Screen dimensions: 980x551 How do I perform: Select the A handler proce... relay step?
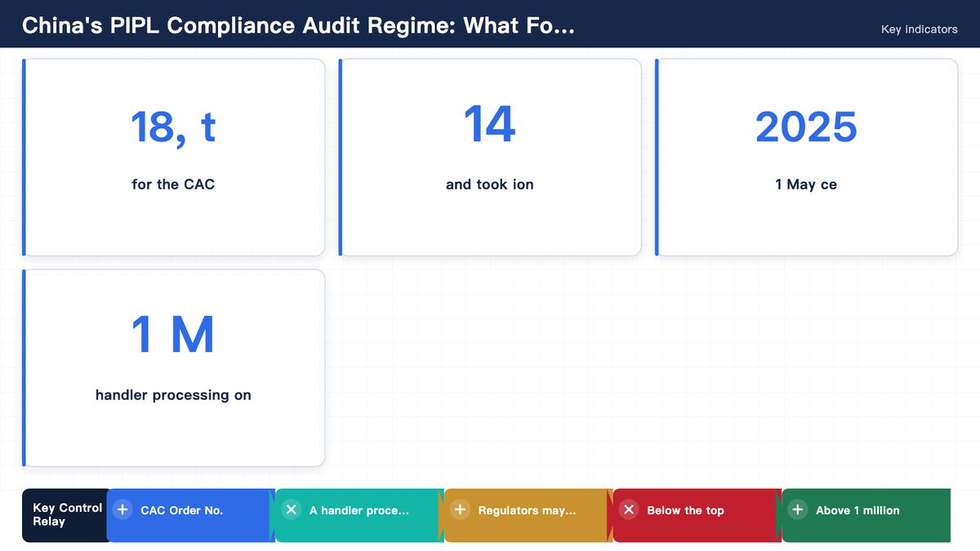click(360, 515)
